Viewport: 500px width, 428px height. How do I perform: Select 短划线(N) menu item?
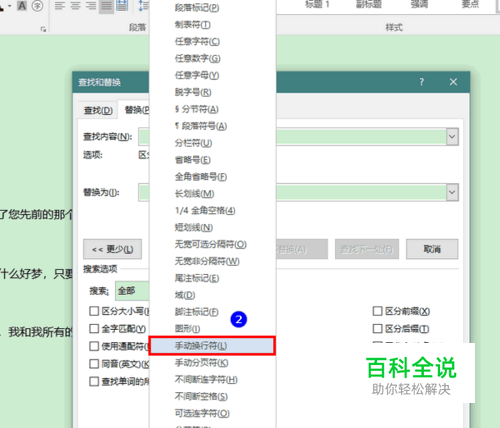212,227
